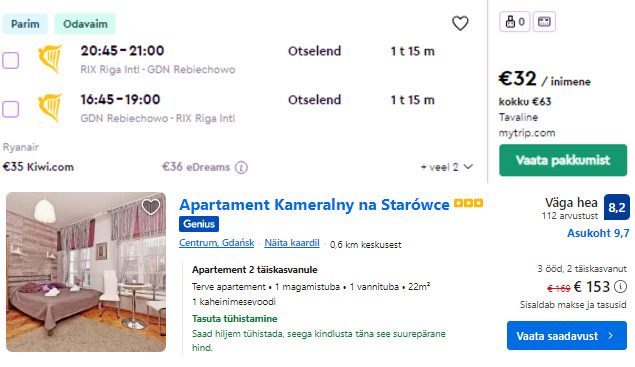
Task: Click the info icon beside € 153
Action: pyautogui.click(x=620, y=286)
